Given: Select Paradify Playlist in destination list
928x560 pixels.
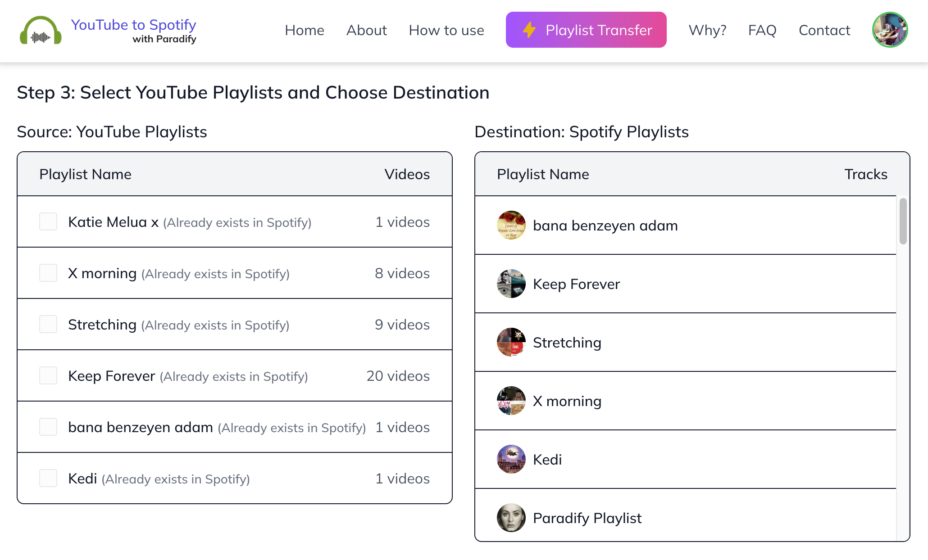Looking at the screenshot, I should tap(686, 515).
